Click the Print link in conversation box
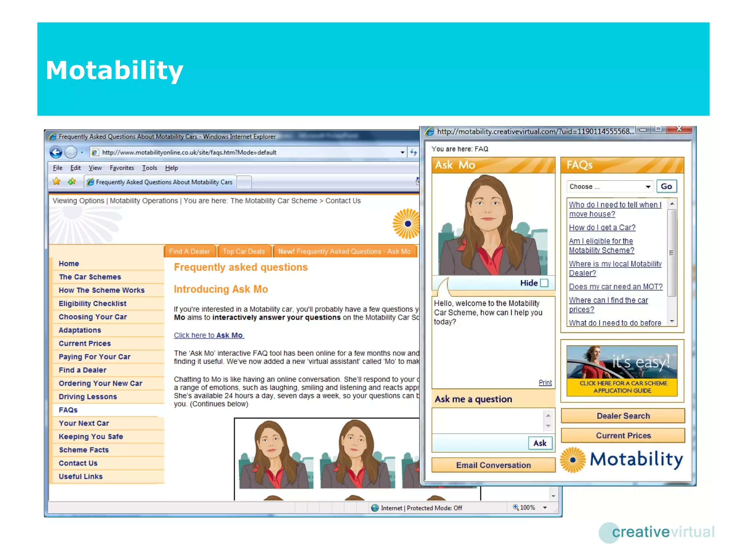 (545, 382)
